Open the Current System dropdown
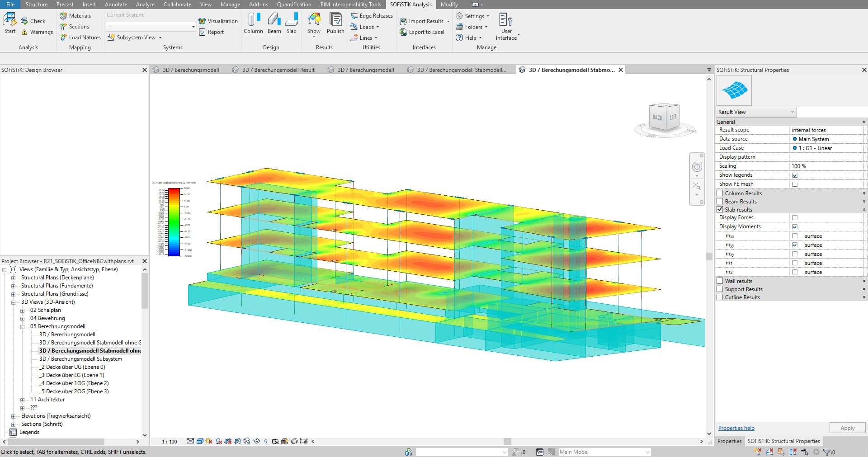868x457 pixels. tap(151, 27)
